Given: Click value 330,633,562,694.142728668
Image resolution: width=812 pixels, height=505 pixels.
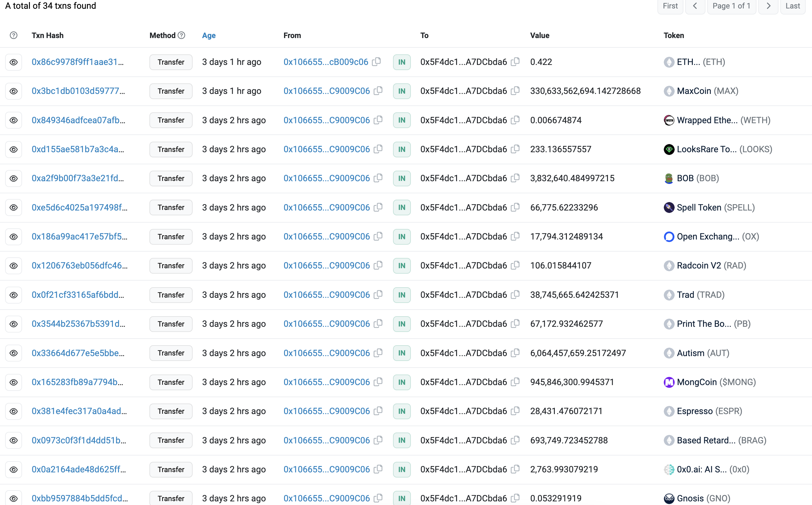Looking at the screenshot, I should 585,91.
